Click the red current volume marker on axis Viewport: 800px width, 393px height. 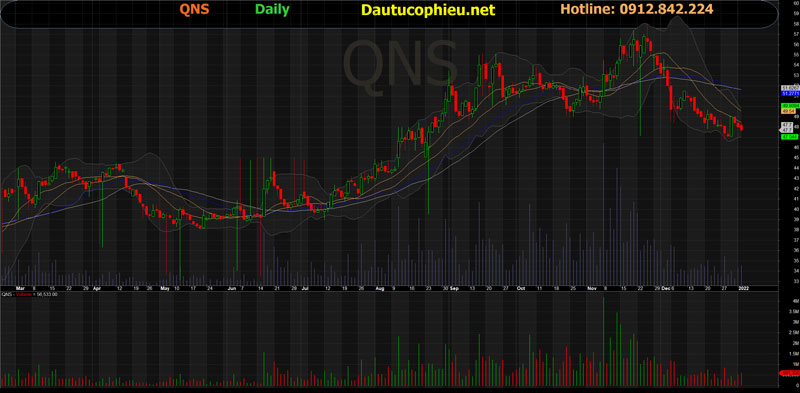coord(790,374)
